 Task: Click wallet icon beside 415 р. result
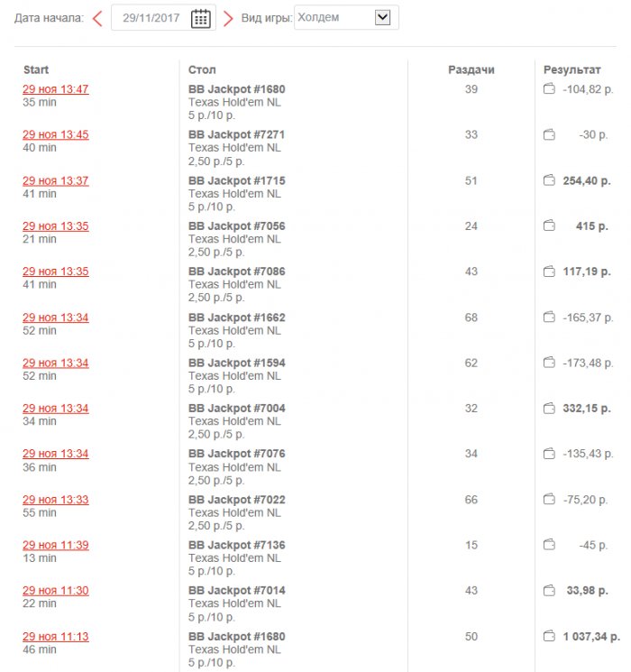click(x=549, y=226)
